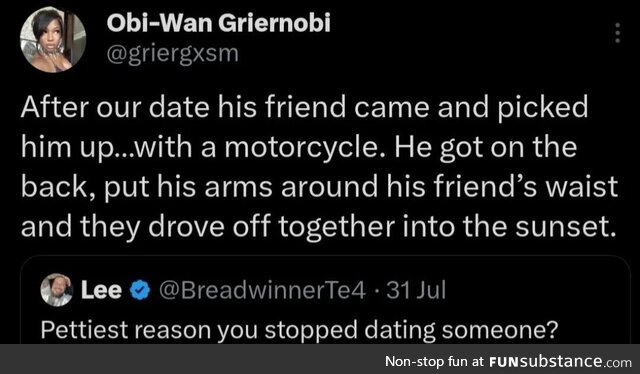Click the tweet line starting 'back, put his arms'

(x=320, y=186)
